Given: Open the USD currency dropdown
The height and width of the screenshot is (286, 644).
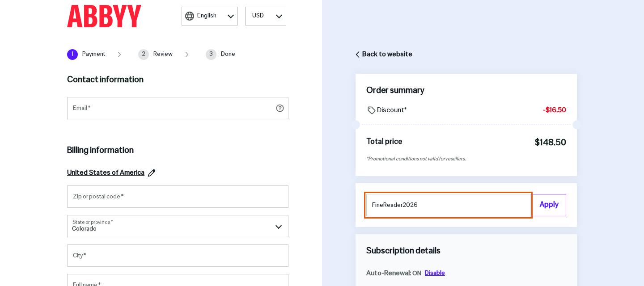Looking at the screenshot, I should tap(266, 16).
